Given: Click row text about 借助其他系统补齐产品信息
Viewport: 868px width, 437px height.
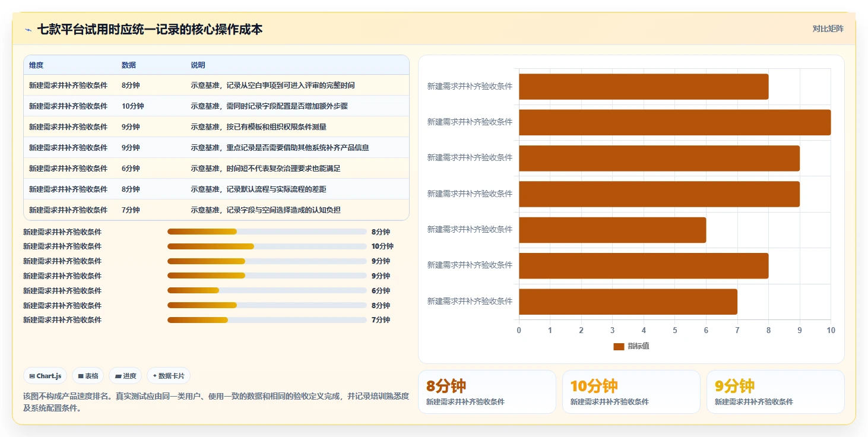Looking at the screenshot, I should [x=280, y=148].
